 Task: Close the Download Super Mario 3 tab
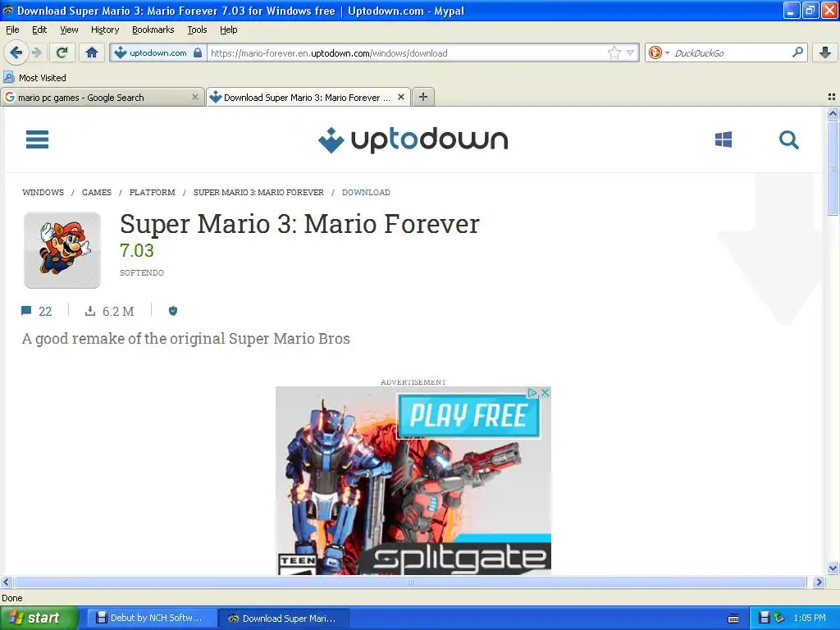click(x=400, y=97)
